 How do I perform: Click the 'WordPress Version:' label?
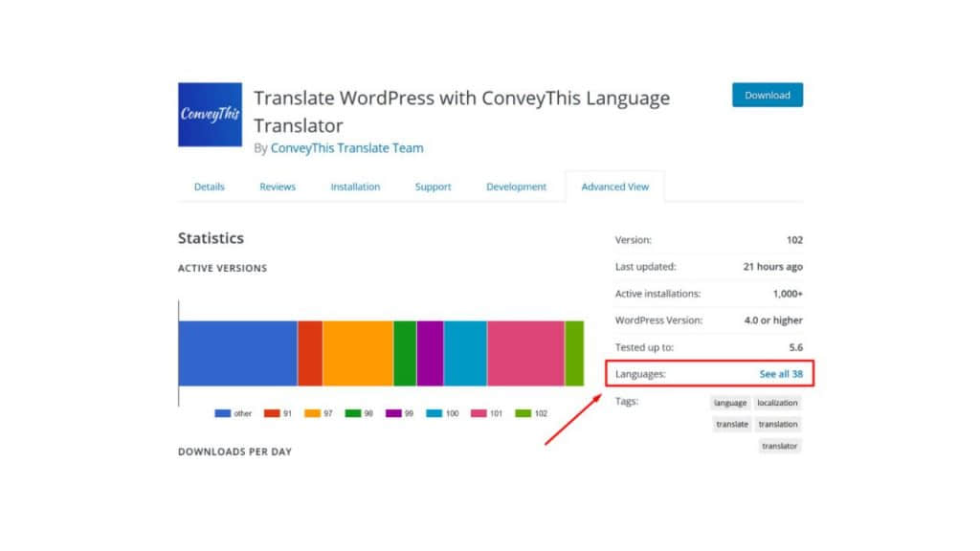pyautogui.click(x=658, y=320)
